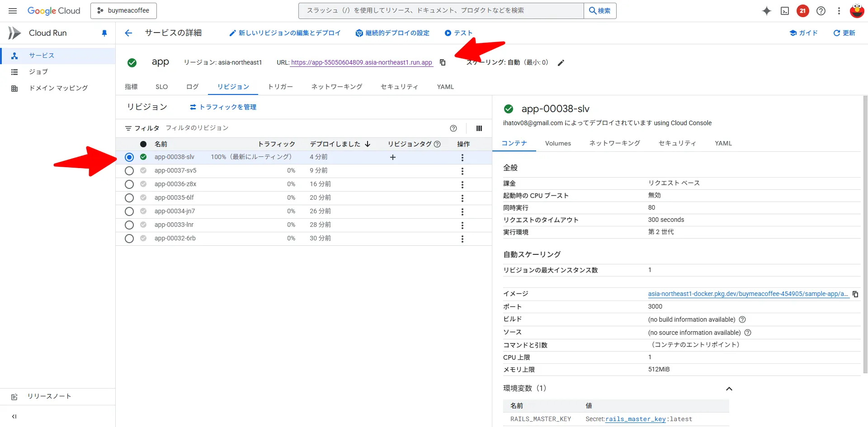Focus the top resource search field
868x427 pixels.
[441, 11]
